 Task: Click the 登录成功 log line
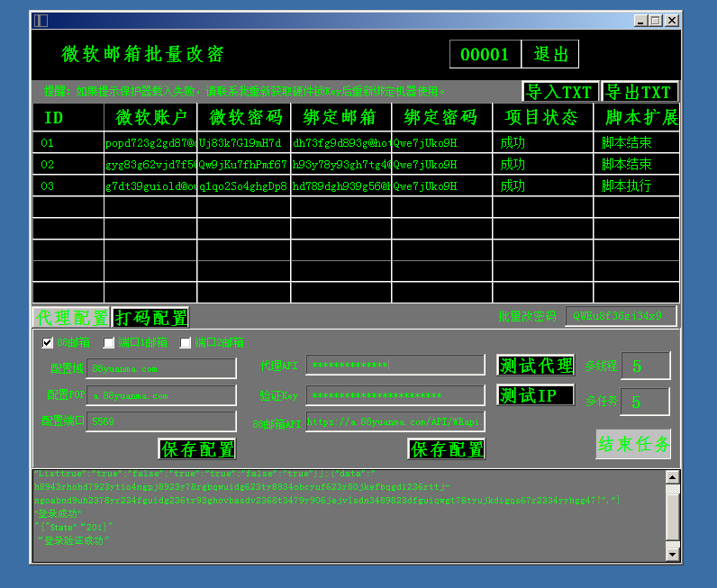pos(58,514)
